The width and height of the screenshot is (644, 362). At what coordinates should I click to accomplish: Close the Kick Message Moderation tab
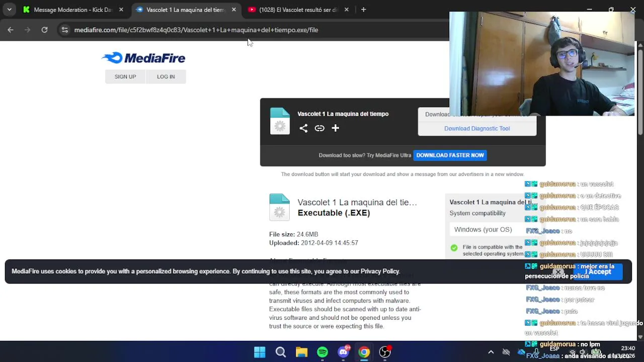point(121,10)
